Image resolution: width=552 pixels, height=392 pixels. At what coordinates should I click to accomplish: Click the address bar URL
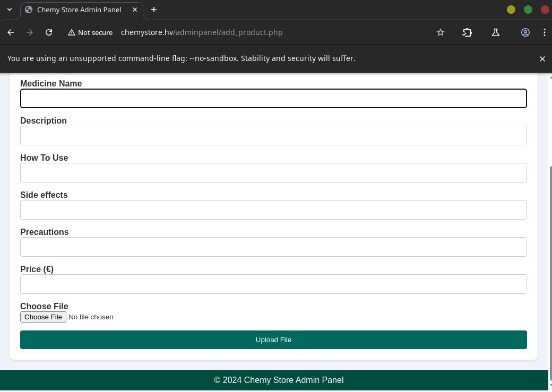(x=202, y=32)
